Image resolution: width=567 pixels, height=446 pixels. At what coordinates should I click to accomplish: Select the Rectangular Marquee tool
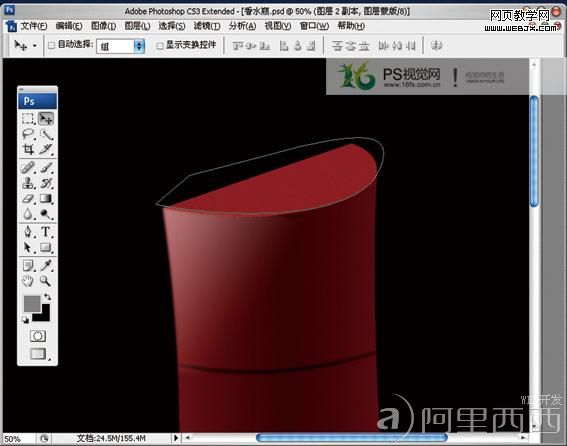click(x=28, y=118)
